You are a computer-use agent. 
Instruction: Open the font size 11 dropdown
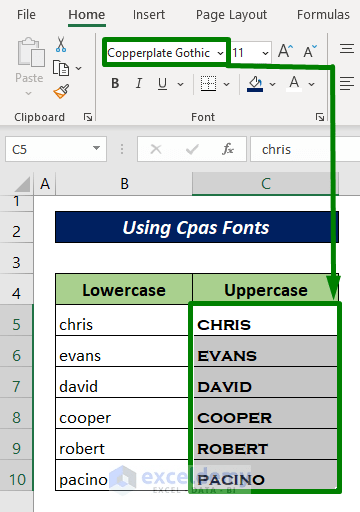(x=265, y=53)
